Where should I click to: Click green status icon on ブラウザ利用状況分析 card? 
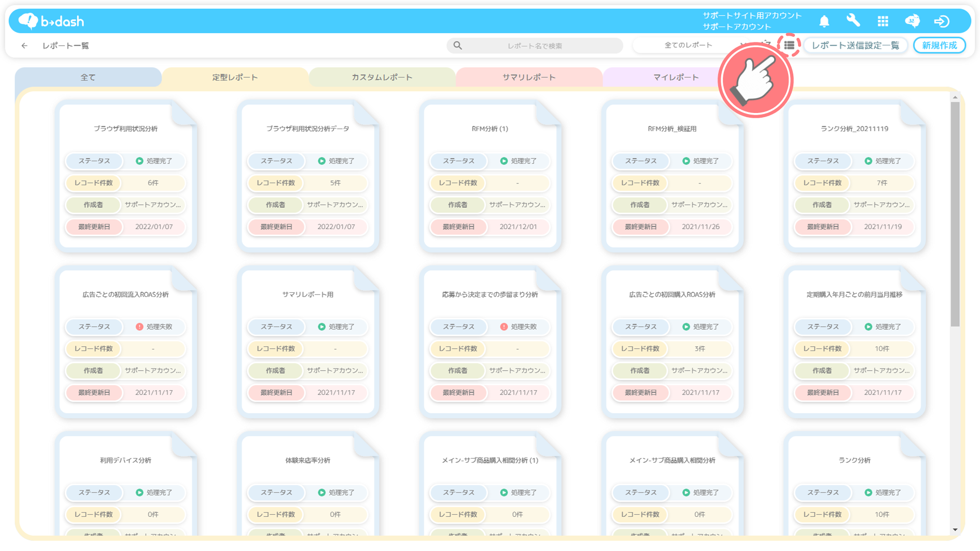[x=139, y=161]
